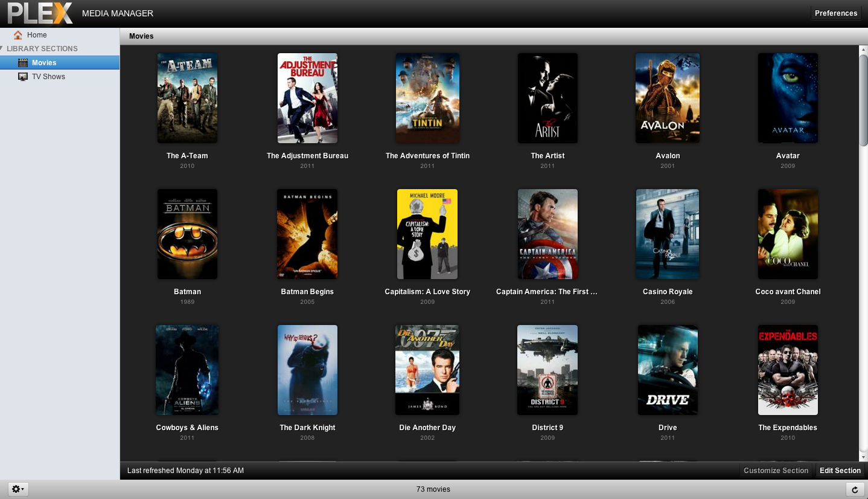This screenshot has height=499, width=868.
Task: Click the 'The Artist' title text
Action: 547,156
